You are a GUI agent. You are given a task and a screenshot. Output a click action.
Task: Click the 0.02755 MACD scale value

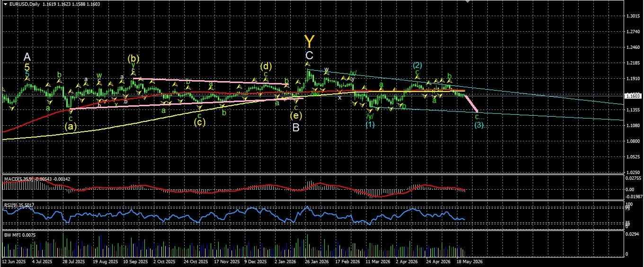[x=633, y=178]
